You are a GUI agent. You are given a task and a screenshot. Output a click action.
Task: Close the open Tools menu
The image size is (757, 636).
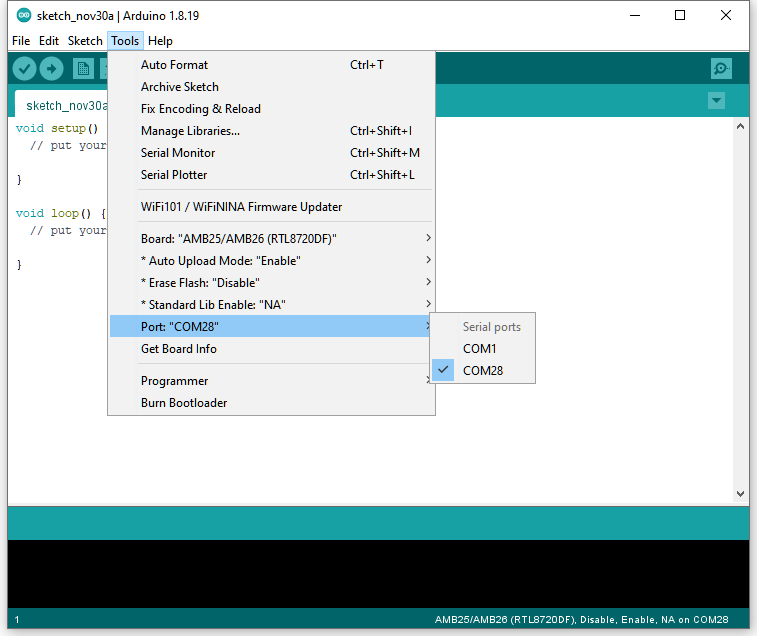(x=125, y=41)
